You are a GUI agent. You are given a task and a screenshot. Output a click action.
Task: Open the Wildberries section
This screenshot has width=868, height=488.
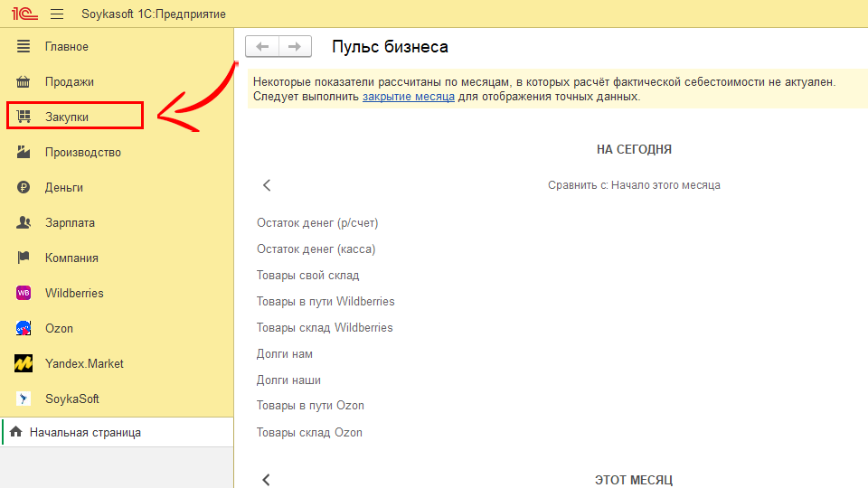[74, 293]
